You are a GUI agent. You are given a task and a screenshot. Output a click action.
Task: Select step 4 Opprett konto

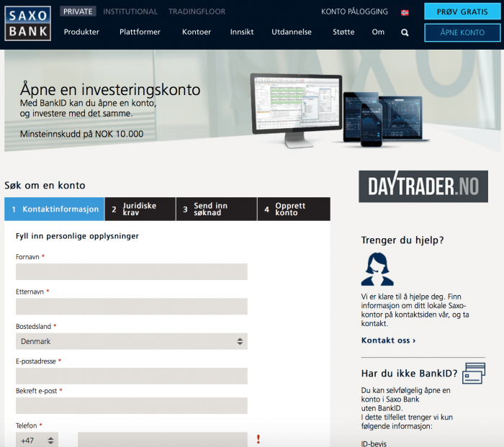(x=294, y=209)
